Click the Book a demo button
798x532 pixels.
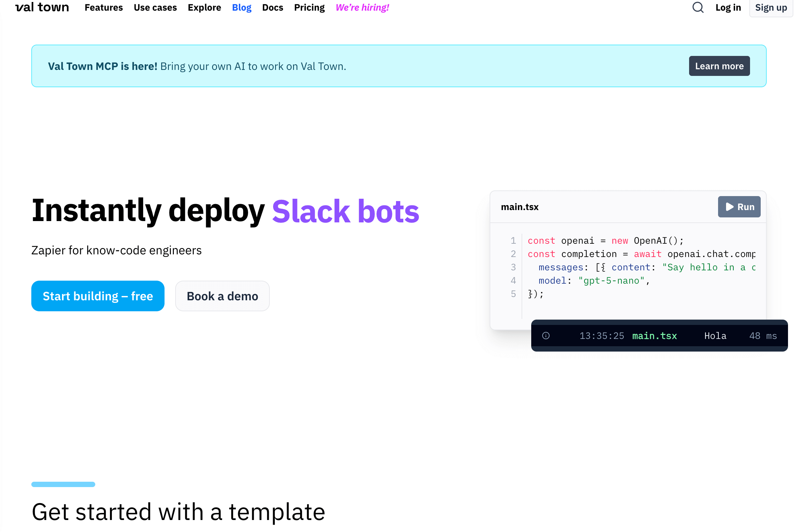(222, 296)
